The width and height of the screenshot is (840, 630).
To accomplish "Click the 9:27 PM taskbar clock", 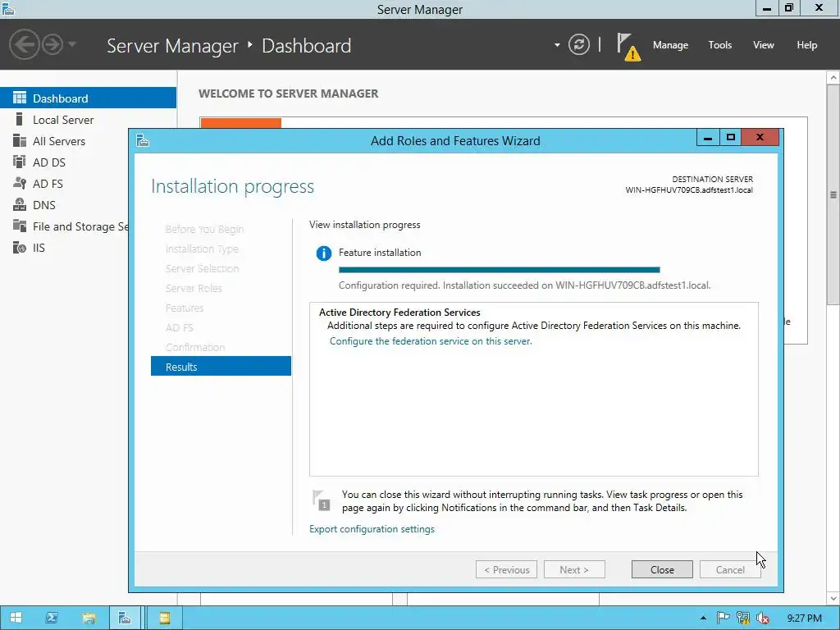I will [x=804, y=619].
